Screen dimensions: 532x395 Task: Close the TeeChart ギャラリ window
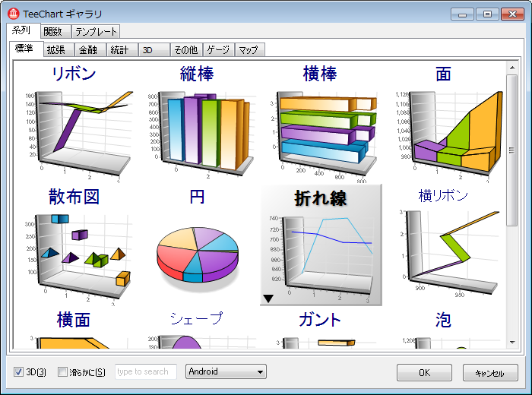[512, 14]
